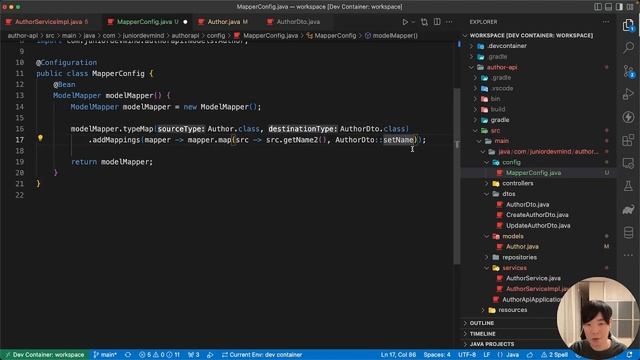Change end of line sequence LF
The height and width of the screenshot is (360, 640).
coord(487,355)
